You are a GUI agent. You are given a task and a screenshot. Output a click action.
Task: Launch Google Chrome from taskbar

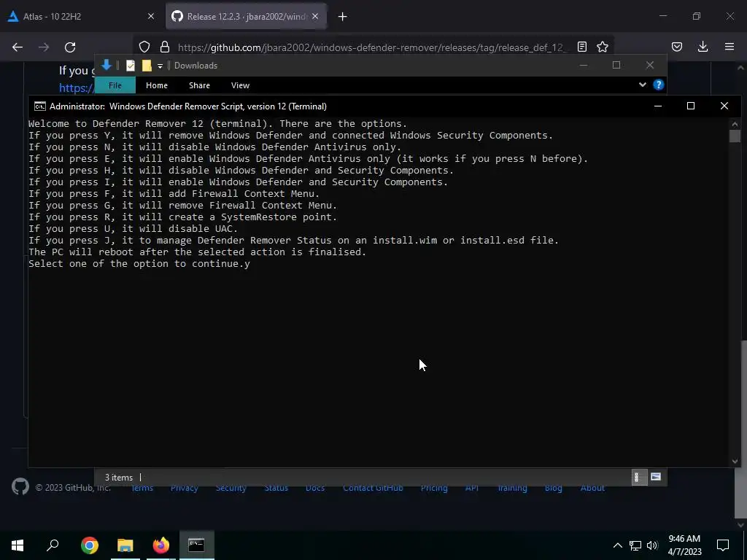(90, 545)
